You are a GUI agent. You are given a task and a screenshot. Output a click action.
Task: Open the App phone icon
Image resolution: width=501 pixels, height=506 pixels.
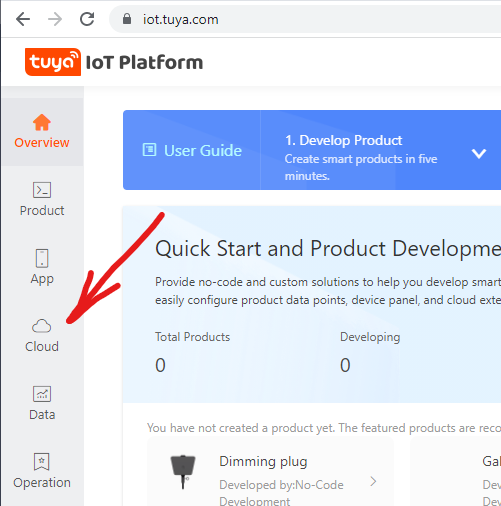pyautogui.click(x=42, y=258)
